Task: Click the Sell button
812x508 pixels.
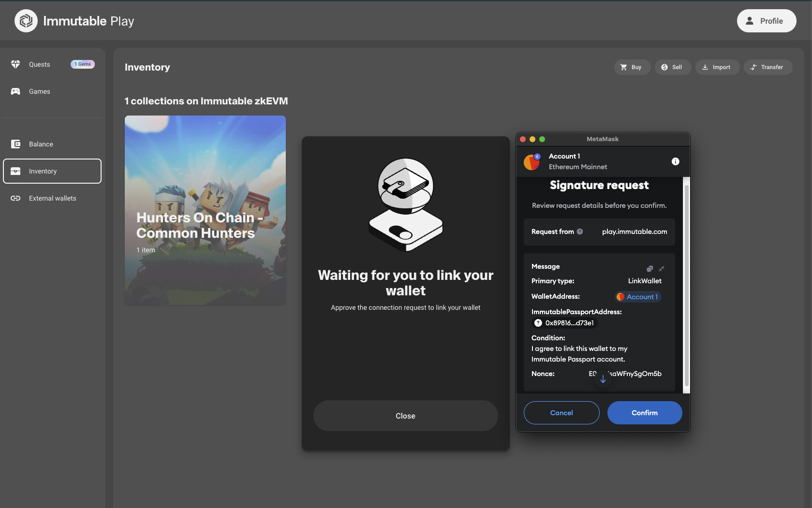Action: [673, 67]
